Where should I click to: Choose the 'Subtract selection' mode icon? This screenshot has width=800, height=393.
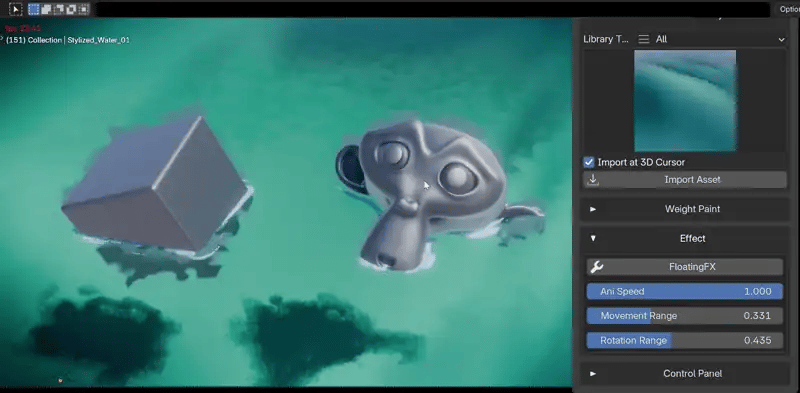pyautogui.click(x=58, y=9)
